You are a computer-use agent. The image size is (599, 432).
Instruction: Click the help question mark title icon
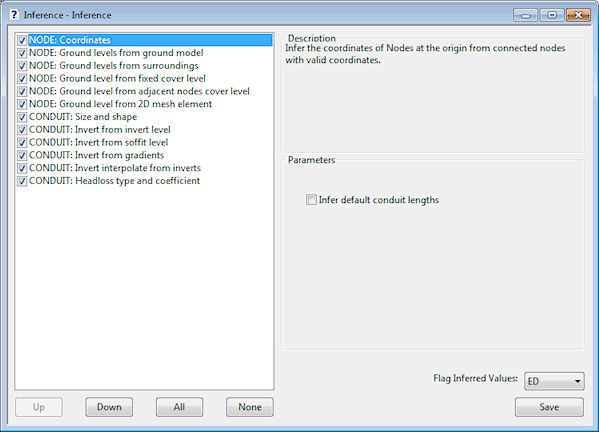click(x=14, y=15)
